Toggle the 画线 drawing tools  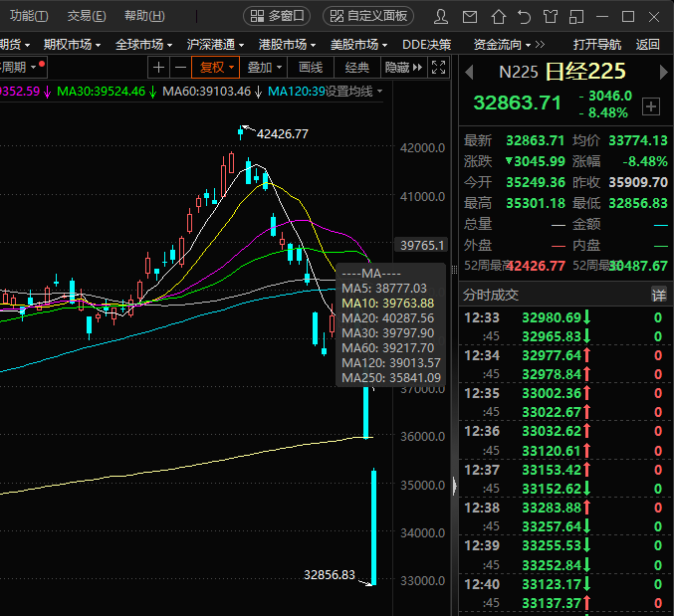tap(311, 67)
